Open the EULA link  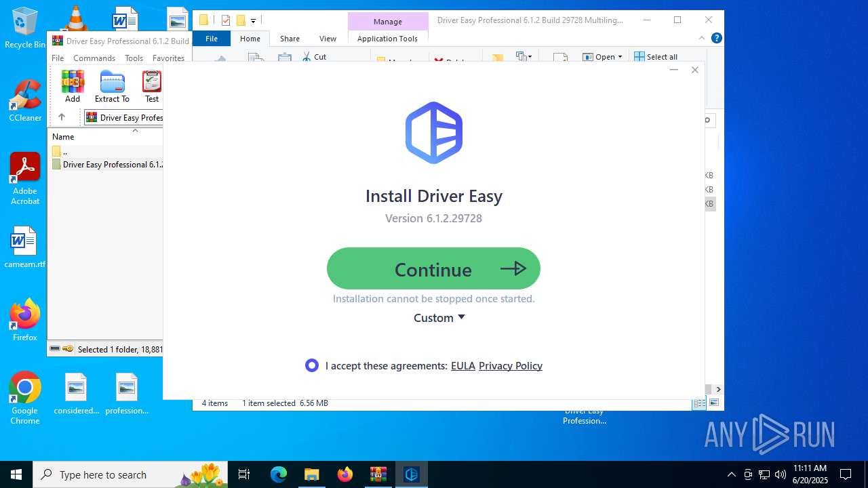462,366
